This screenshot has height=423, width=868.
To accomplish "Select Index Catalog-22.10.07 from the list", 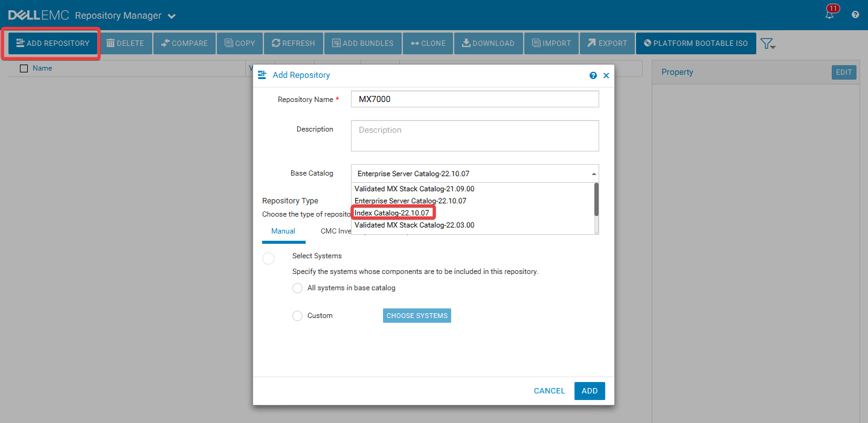I will (393, 212).
